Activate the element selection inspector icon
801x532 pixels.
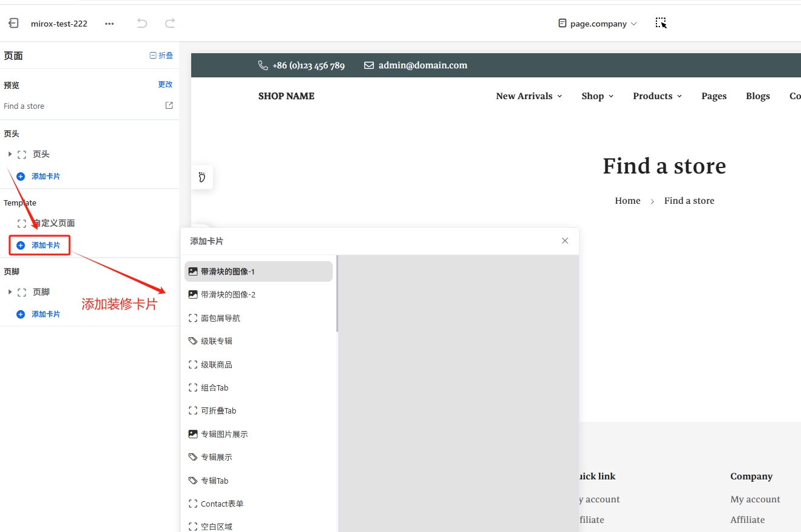tap(661, 23)
